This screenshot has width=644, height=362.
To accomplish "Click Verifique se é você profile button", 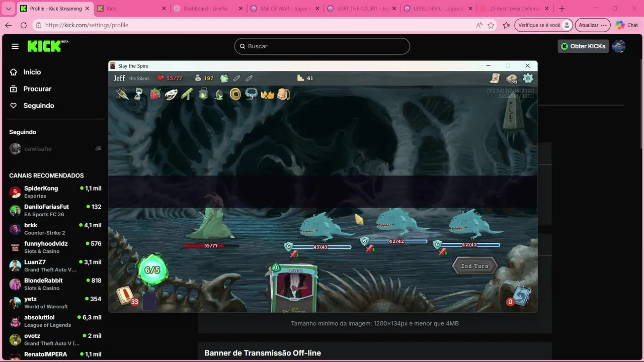I will (544, 25).
